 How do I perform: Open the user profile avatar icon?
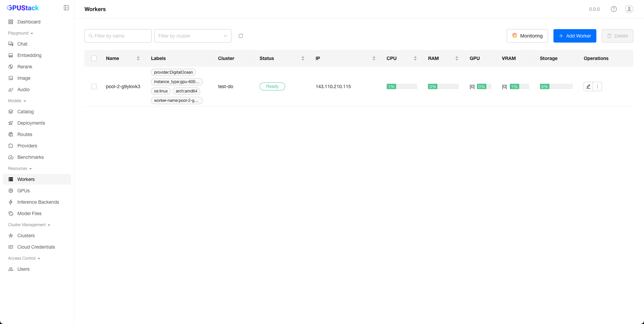(629, 9)
